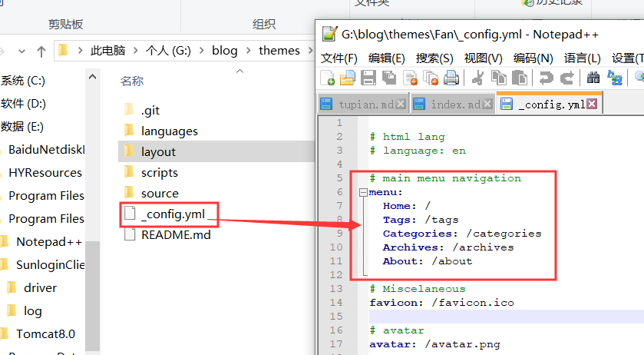Viewport: 644px width, 355px height.
Task: Click line 15 in the editor
Action: [x=507, y=316]
